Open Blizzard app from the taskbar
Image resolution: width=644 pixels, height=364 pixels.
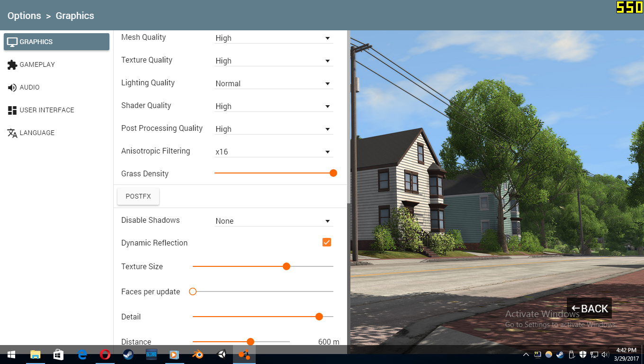(x=151, y=354)
